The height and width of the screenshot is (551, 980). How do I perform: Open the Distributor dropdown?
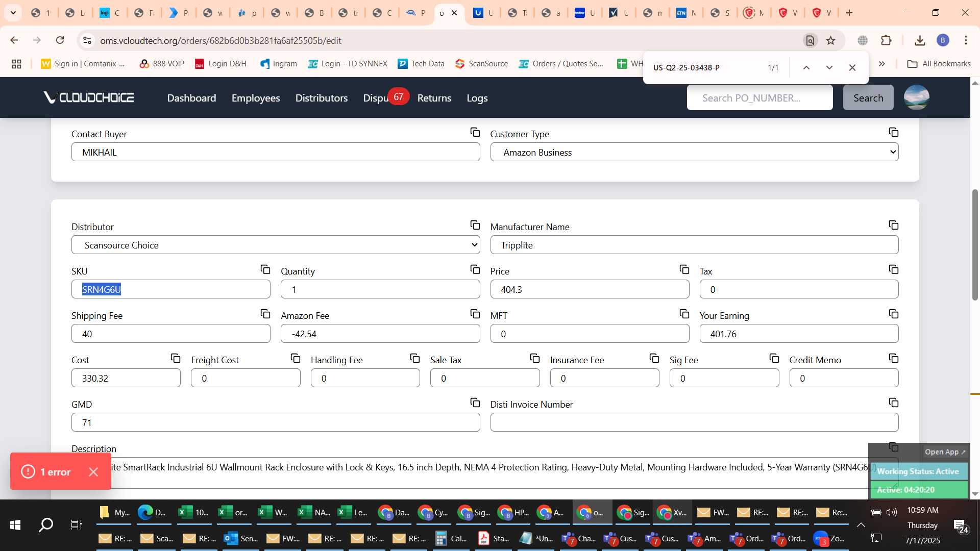pos(276,245)
